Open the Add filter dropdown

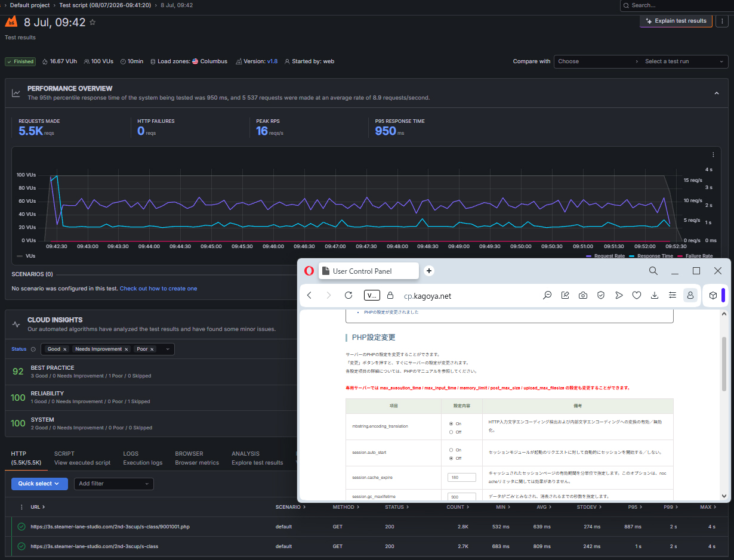click(x=114, y=484)
